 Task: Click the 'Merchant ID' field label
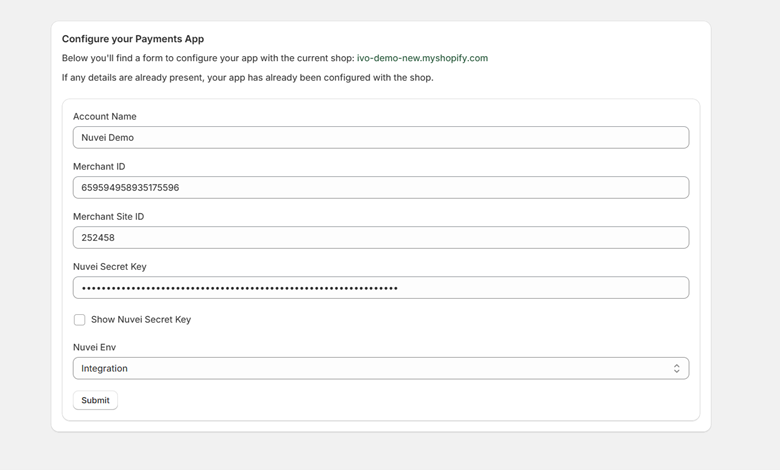click(99, 167)
